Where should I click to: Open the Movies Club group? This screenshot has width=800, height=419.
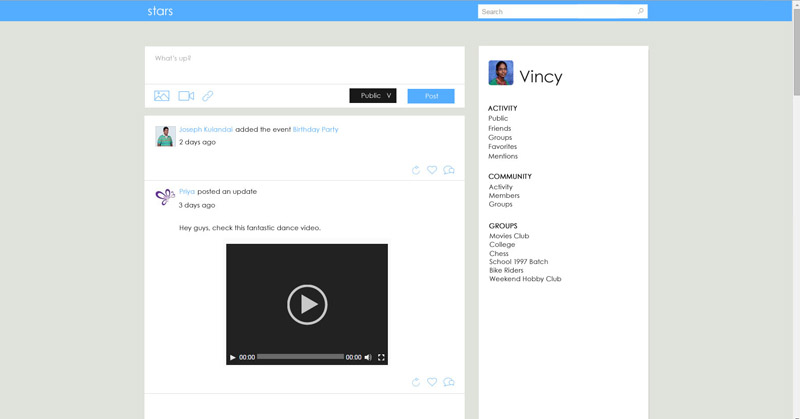tap(509, 236)
